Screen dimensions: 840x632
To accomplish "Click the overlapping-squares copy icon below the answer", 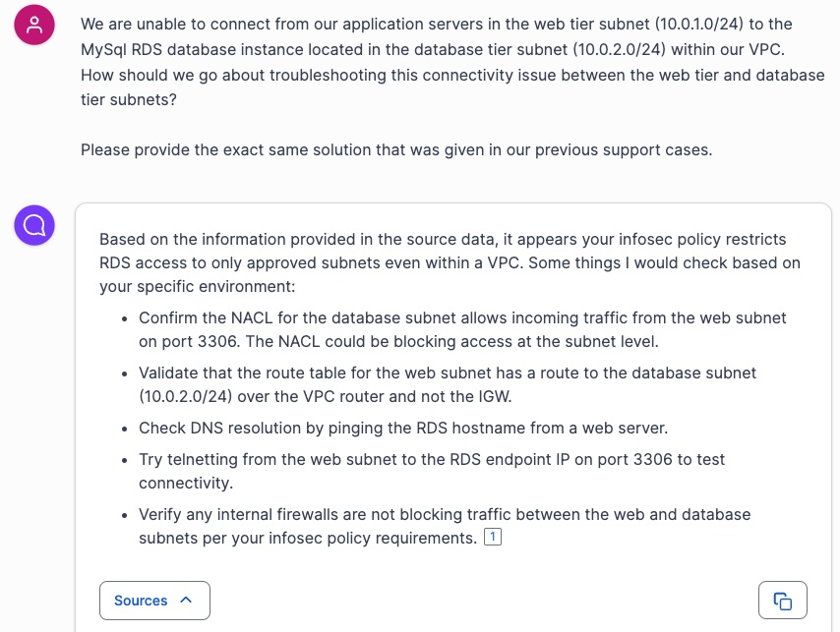I will pos(782,600).
